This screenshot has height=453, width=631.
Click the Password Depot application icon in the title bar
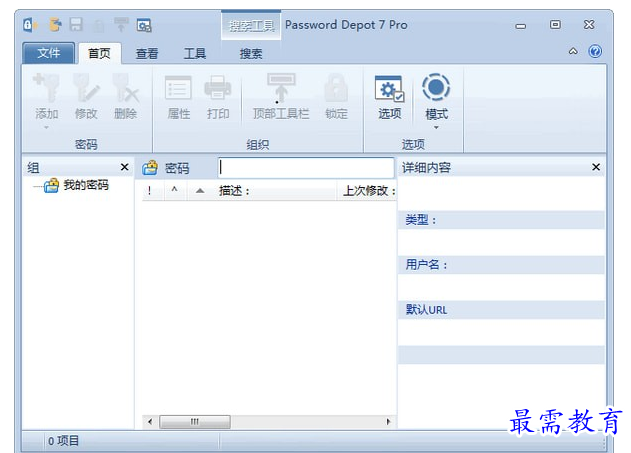point(30,25)
